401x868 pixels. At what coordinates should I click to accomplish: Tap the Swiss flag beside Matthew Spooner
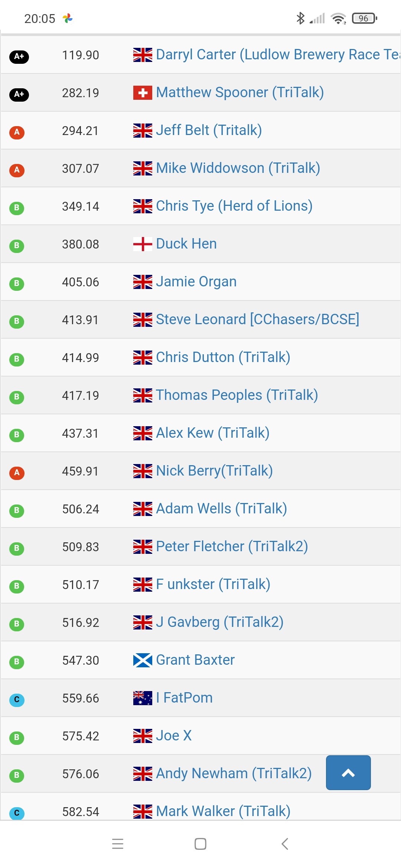[143, 93]
